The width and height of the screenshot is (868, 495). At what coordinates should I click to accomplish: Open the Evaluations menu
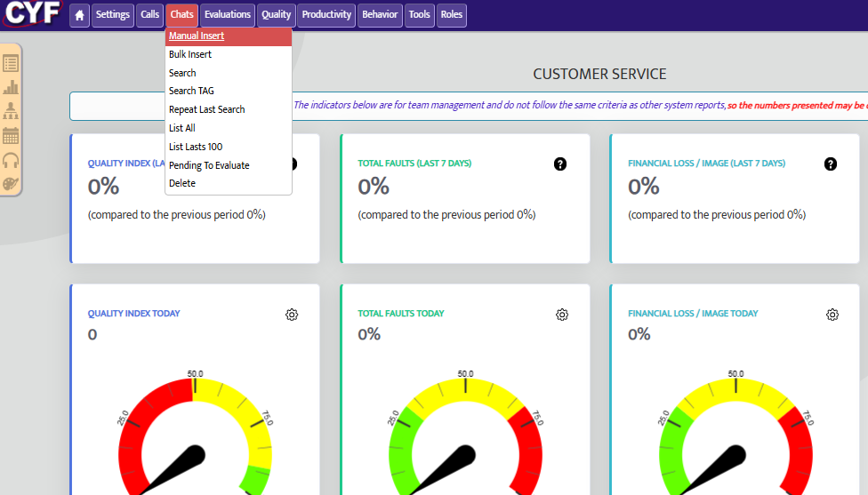[x=228, y=15]
